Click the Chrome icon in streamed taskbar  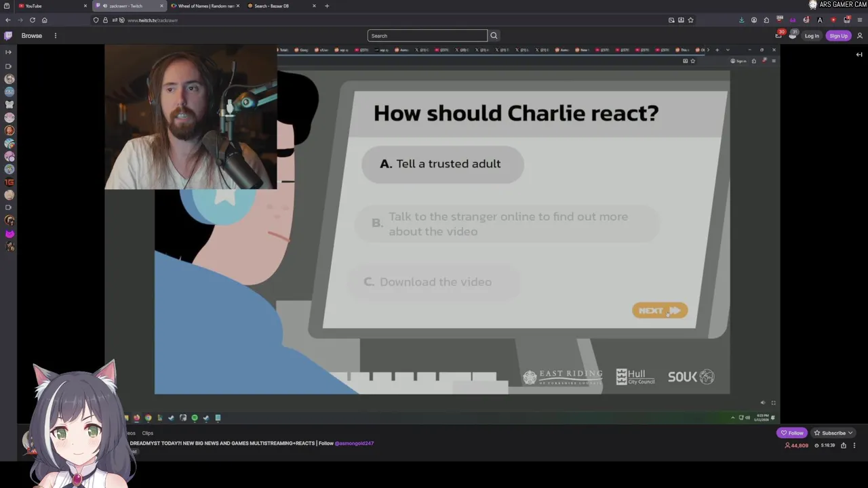(x=148, y=418)
